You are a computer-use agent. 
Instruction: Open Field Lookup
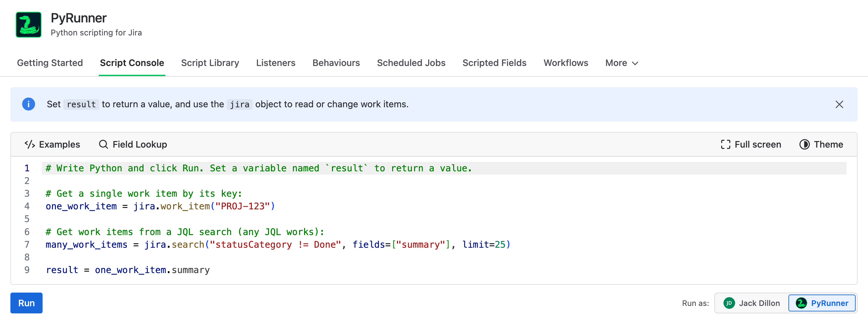tap(133, 144)
